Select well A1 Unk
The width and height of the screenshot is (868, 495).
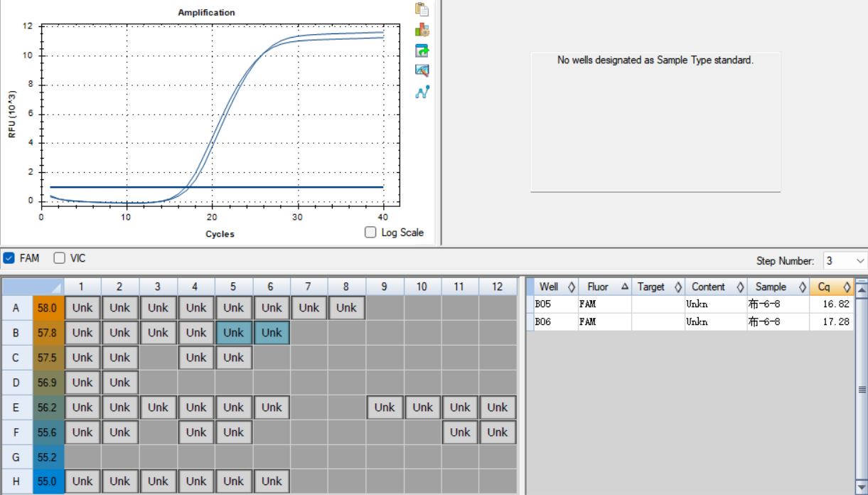point(82,308)
